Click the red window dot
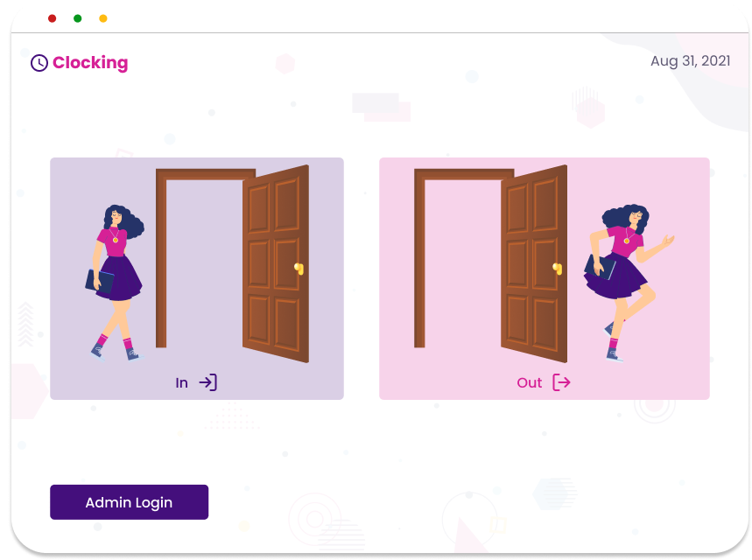The width and height of the screenshot is (752, 560). 53,18
